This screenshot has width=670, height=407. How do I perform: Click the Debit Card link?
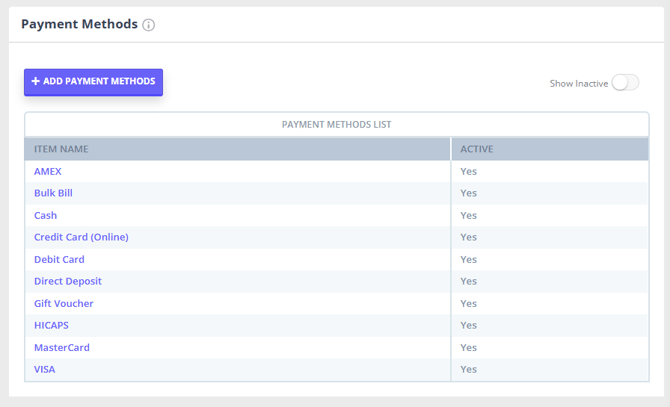click(x=59, y=259)
